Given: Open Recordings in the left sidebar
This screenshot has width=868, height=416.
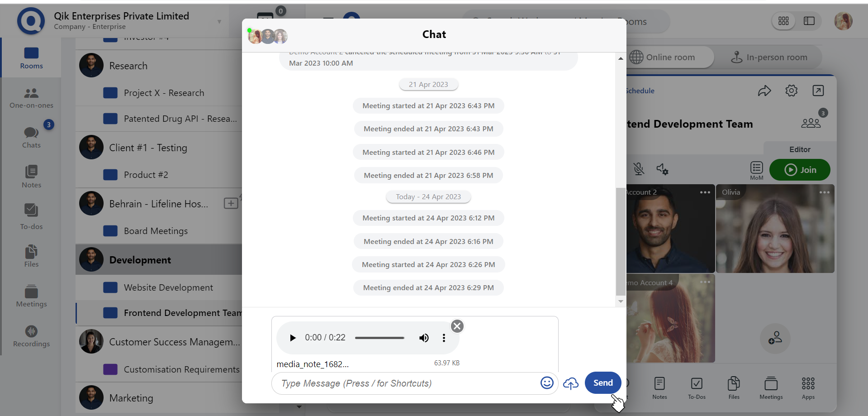Looking at the screenshot, I should pos(31,336).
